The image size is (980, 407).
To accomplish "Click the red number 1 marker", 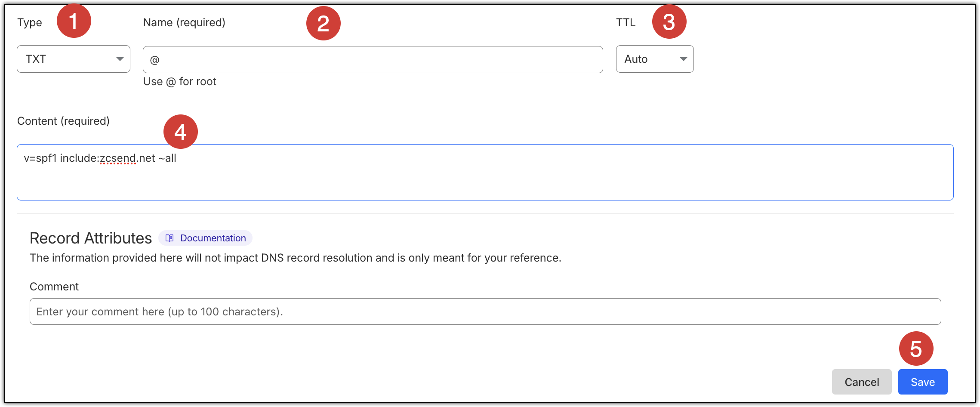I will click(74, 21).
